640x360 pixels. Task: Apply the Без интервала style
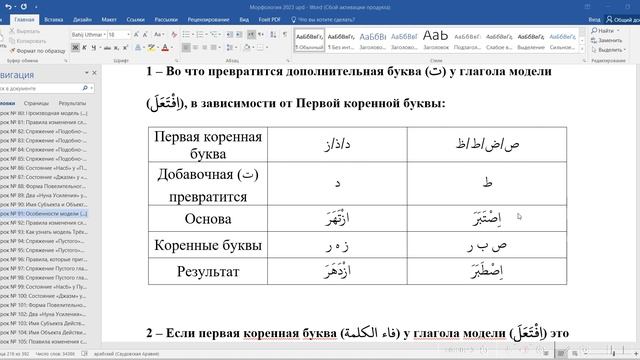(341, 40)
